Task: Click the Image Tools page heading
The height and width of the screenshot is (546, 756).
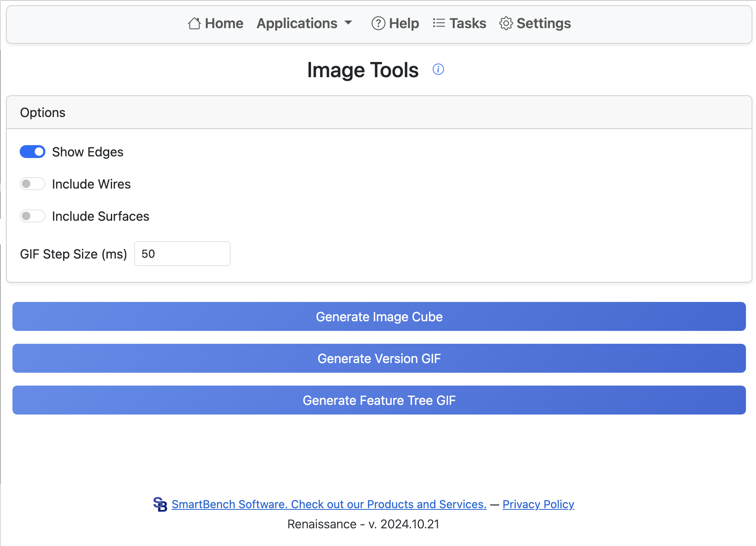Action: point(363,70)
